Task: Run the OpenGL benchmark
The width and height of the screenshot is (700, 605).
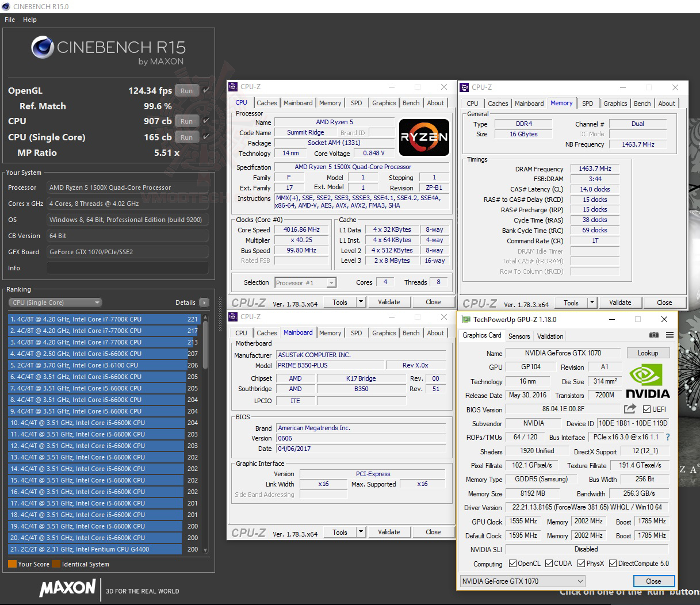Action: tap(187, 91)
